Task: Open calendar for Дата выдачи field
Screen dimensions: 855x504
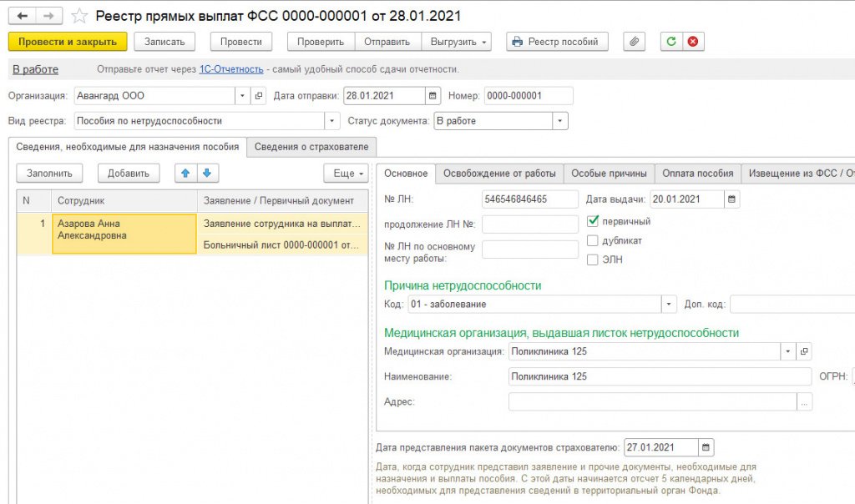Action: coord(731,199)
